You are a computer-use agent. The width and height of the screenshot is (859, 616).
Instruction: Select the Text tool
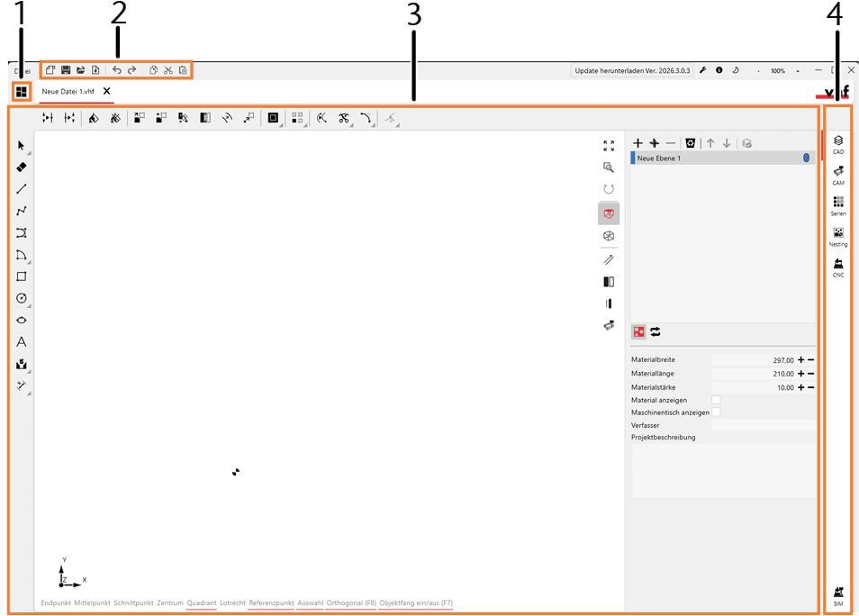(22, 342)
